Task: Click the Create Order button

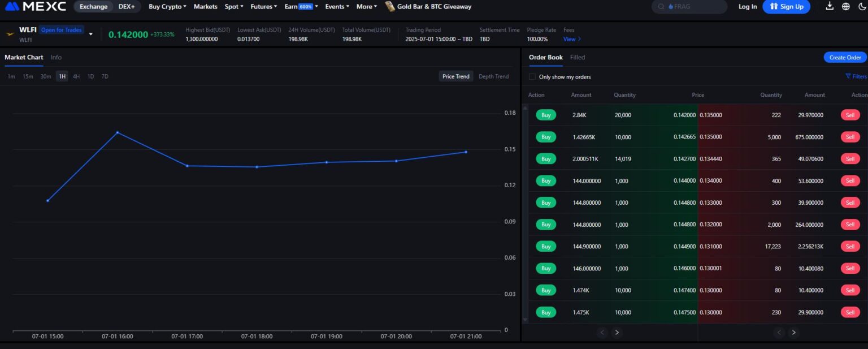Action: (845, 58)
